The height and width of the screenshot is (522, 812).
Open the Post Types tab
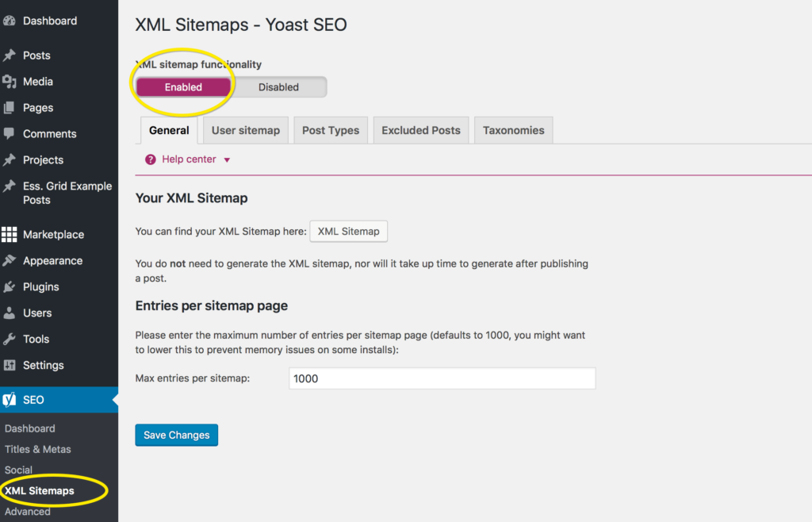point(331,130)
